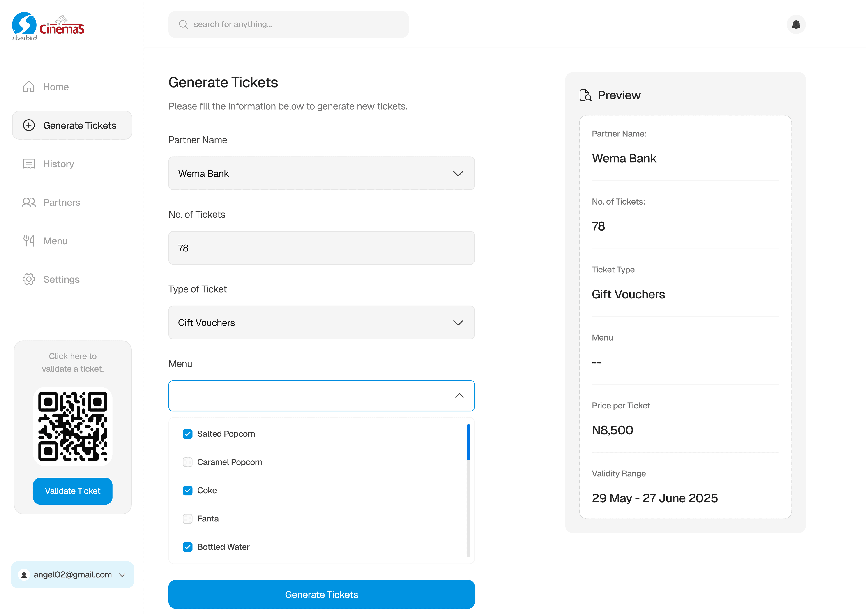
Task: Click the History list icon
Action: pyautogui.click(x=29, y=164)
